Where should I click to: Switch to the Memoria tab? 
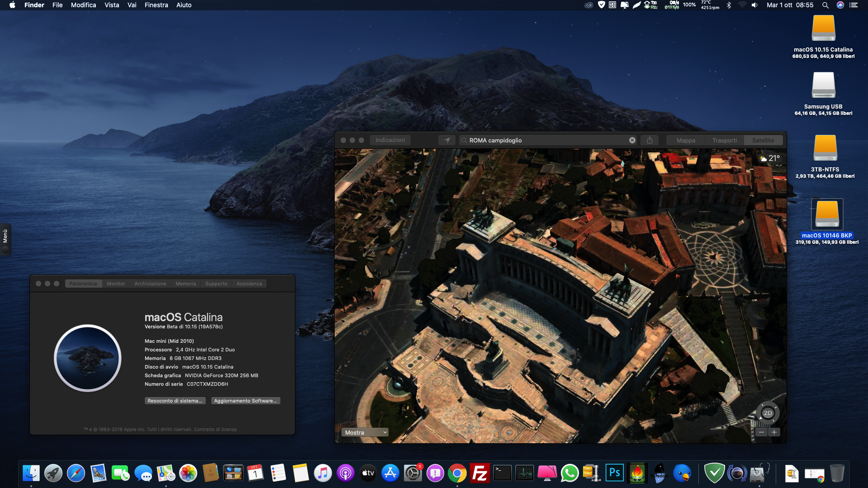tap(186, 284)
